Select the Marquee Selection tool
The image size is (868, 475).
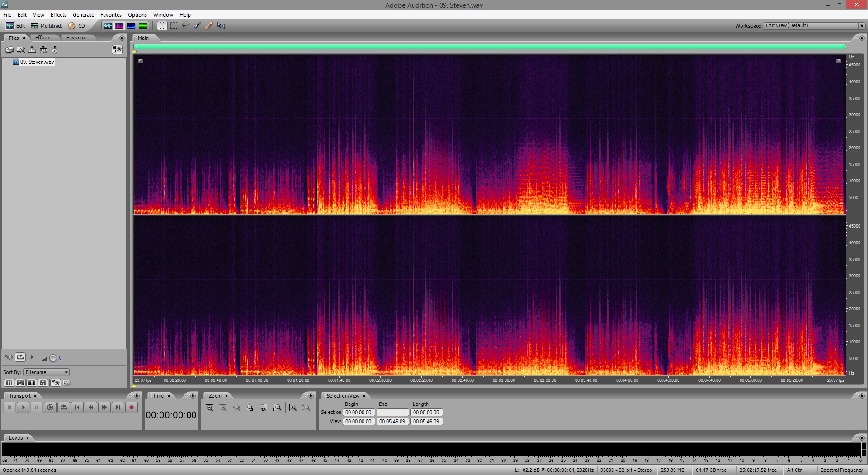coord(174,26)
